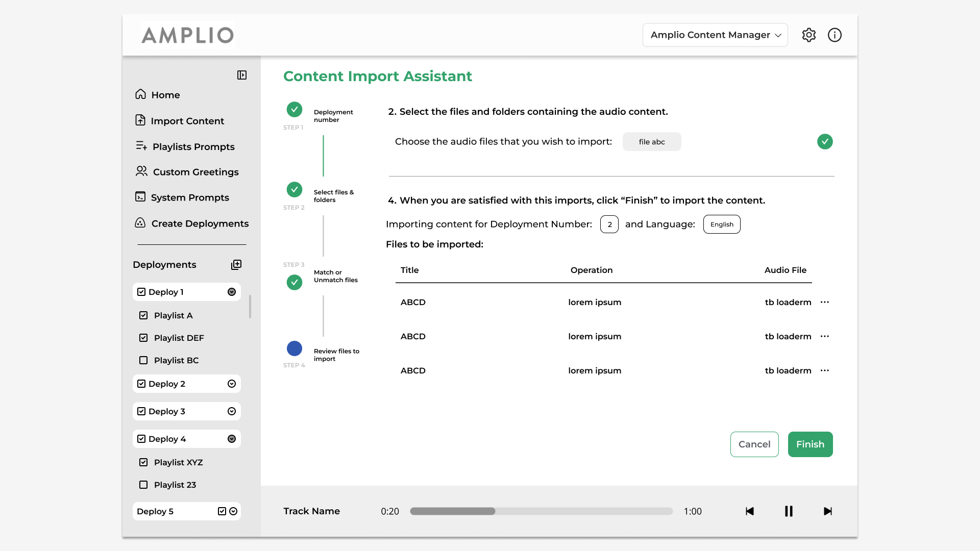Image resolution: width=980 pixels, height=551 pixels.
Task: Toggle Deploy 5 checkbox
Action: click(222, 511)
